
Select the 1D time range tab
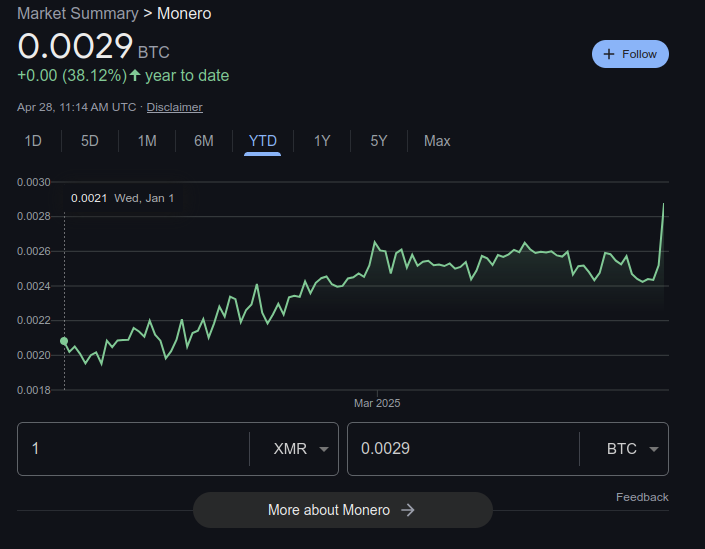click(33, 141)
